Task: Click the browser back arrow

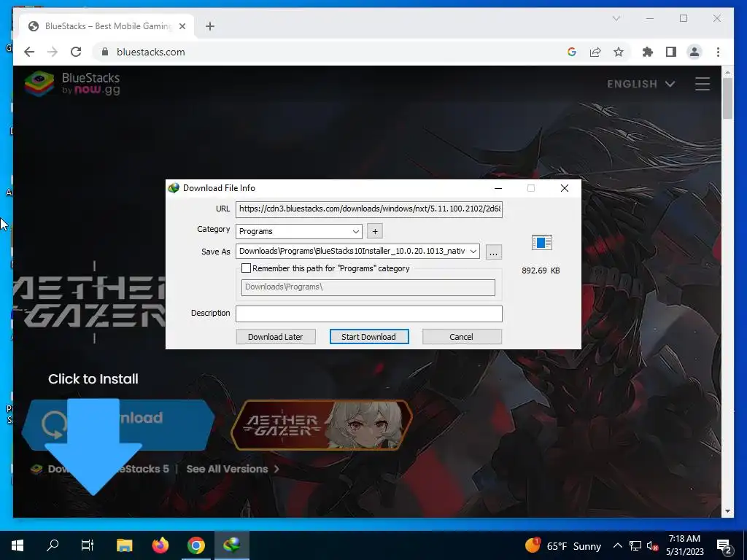Action: click(29, 52)
